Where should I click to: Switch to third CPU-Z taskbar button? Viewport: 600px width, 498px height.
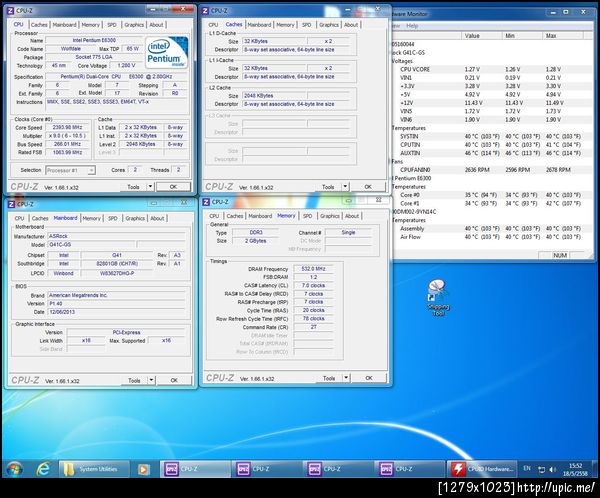tap(338, 469)
